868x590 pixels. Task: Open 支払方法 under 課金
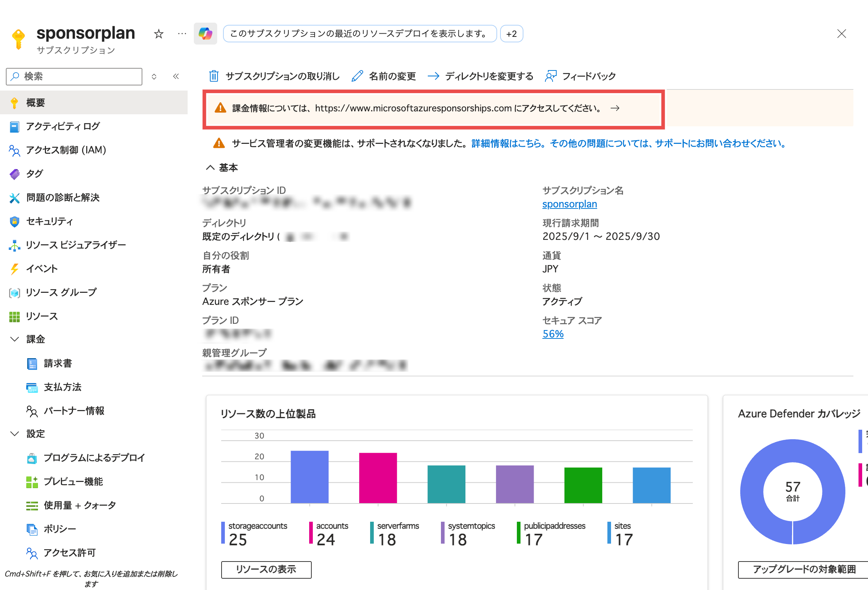(x=63, y=387)
